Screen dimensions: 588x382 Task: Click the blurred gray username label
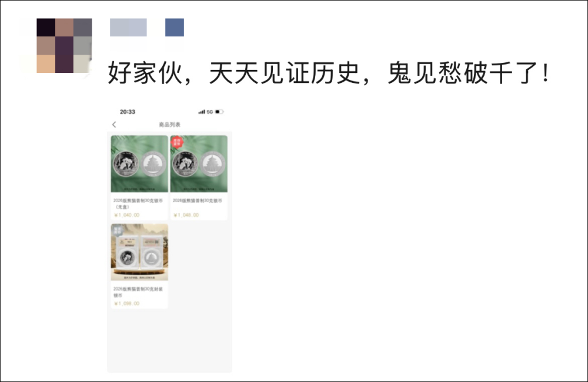tap(128, 28)
